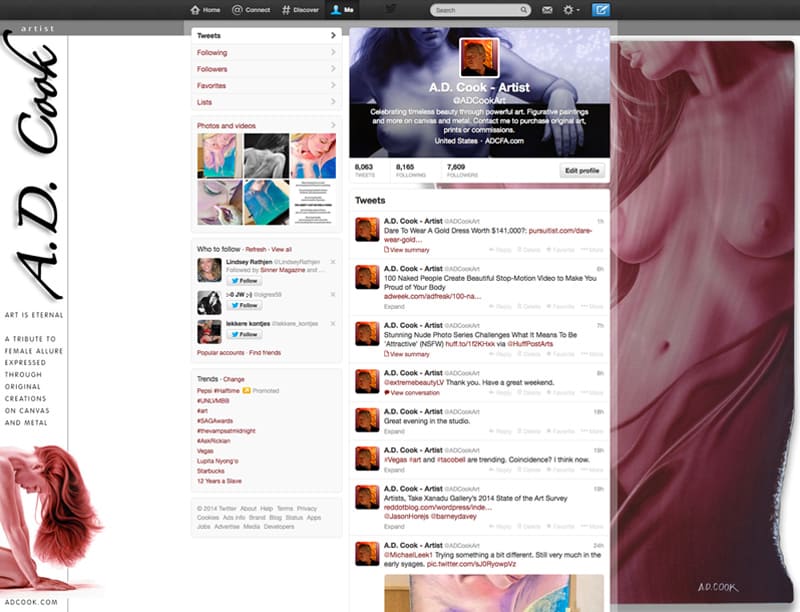
Task: Click Advertise footer link
Action: [227, 526]
